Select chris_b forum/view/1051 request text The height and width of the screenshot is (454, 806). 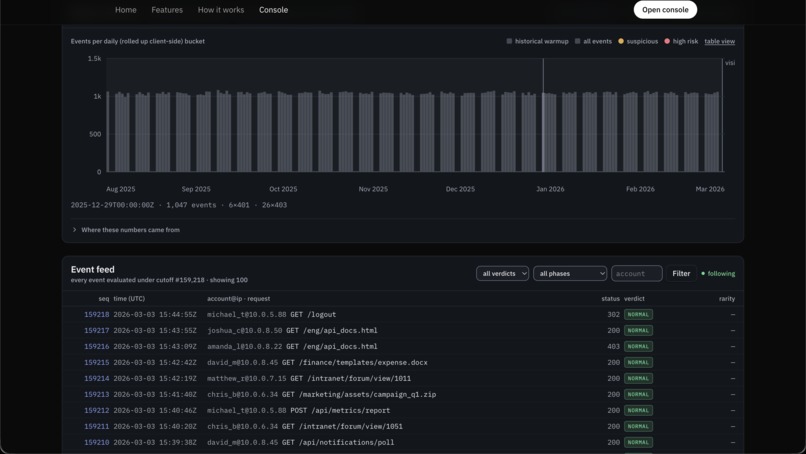305,426
